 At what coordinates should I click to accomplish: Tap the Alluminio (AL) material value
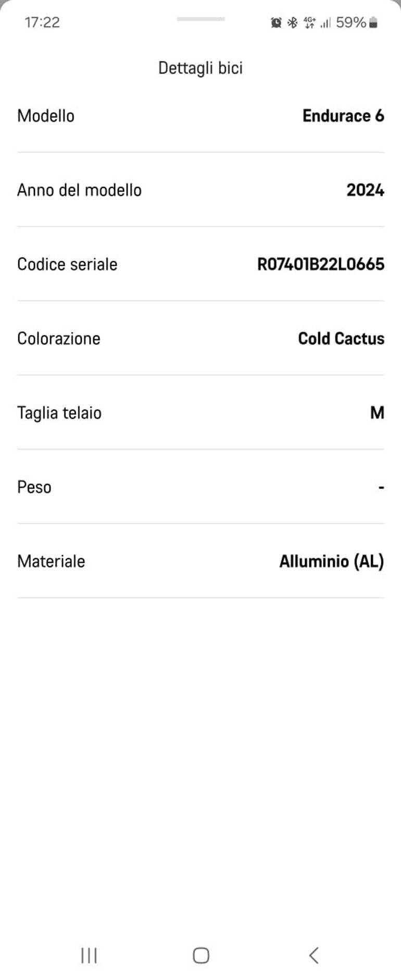point(332,561)
